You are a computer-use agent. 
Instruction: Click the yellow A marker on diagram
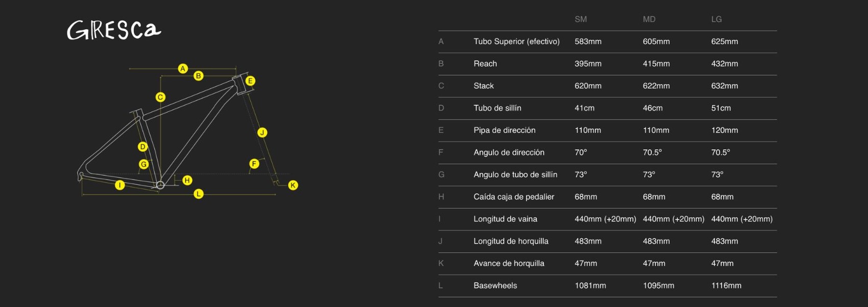click(x=182, y=69)
